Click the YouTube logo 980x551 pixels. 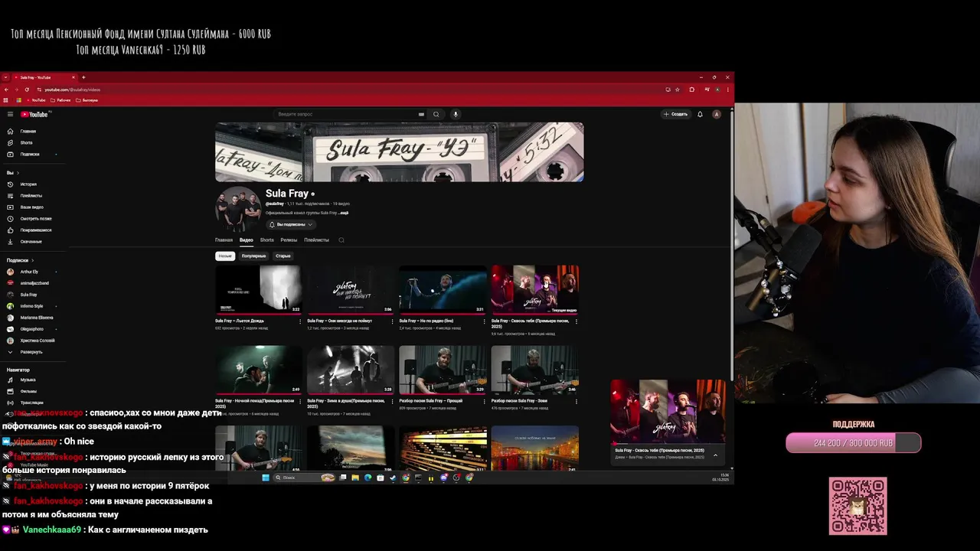[x=34, y=114]
